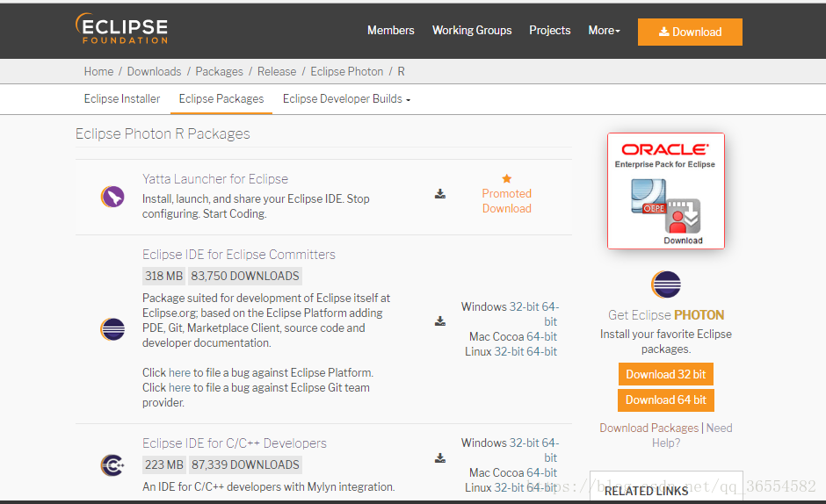This screenshot has width=826, height=504.
Task: Click the Download 64 bit button
Action: coord(666,400)
